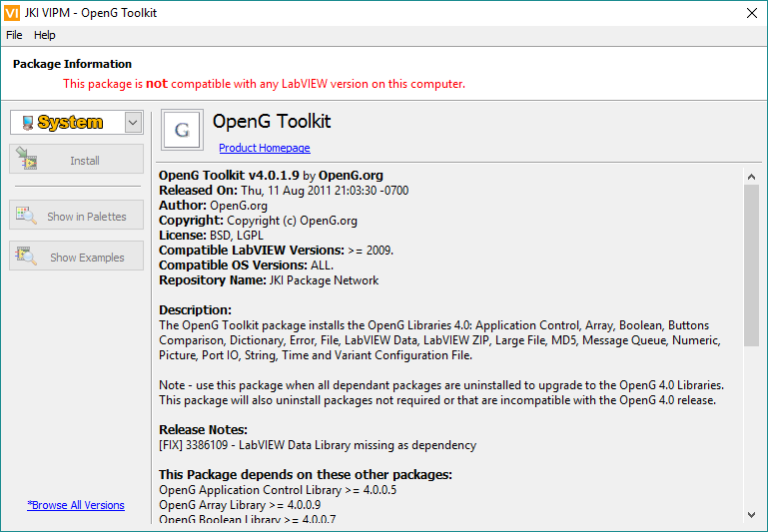The height and width of the screenshot is (532, 768).
Task: Click the VIPM app icon in title bar
Action: pos(12,13)
